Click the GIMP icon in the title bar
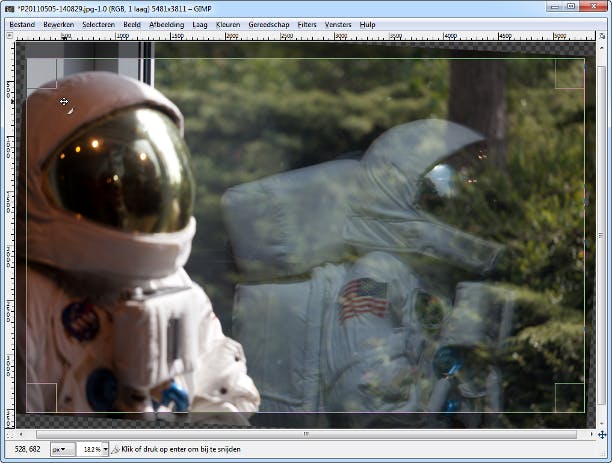 coord(9,8)
